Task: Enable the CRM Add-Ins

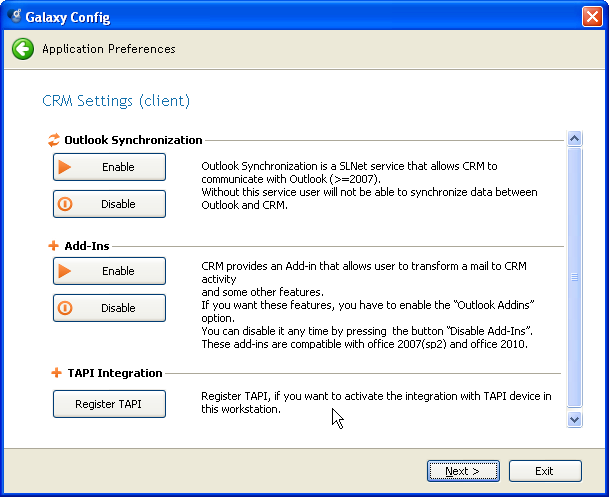Action: pos(109,271)
